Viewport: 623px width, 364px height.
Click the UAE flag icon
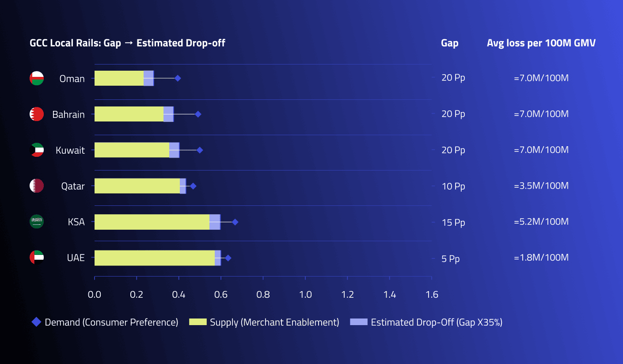click(36, 257)
